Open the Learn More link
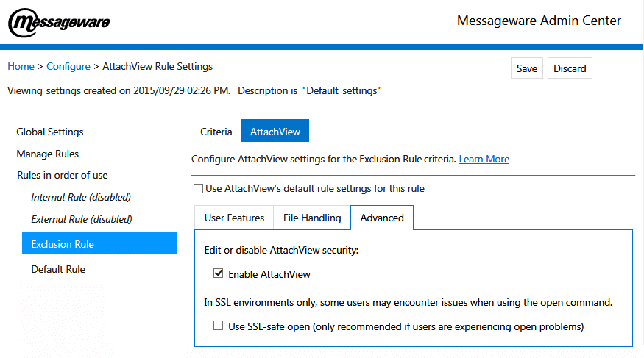This screenshot has width=644, height=358. point(484,159)
